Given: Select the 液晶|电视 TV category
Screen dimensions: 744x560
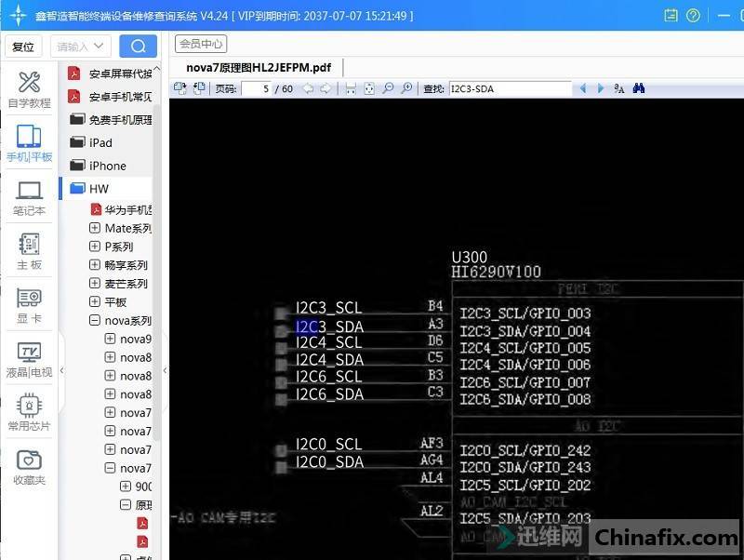Looking at the screenshot, I should coord(29,360).
